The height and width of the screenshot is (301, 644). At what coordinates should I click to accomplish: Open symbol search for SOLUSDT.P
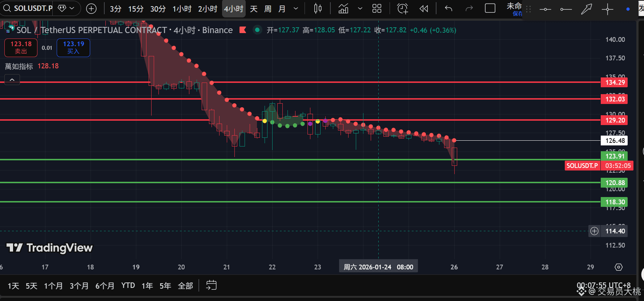click(28, 8)
